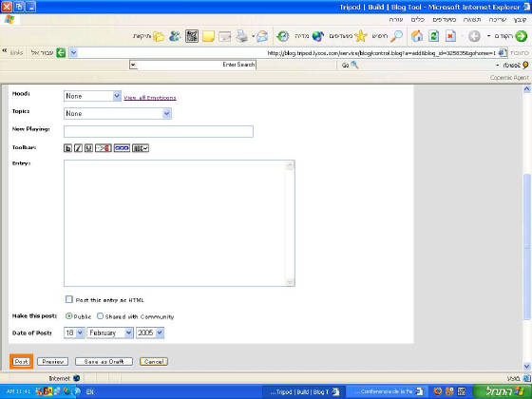Click the browser Home icon
This screenshot has height=399, width=532.
tap(417, 36)
